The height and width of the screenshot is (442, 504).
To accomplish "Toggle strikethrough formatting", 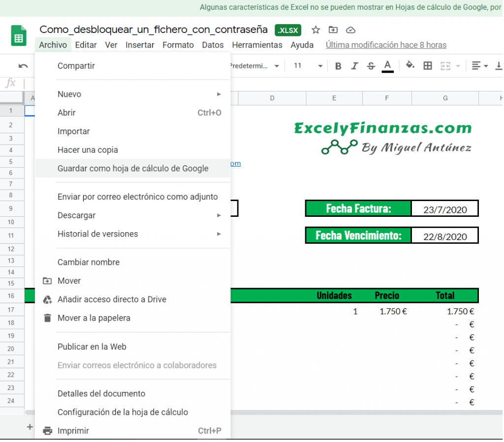I will [x=371, y=66].
